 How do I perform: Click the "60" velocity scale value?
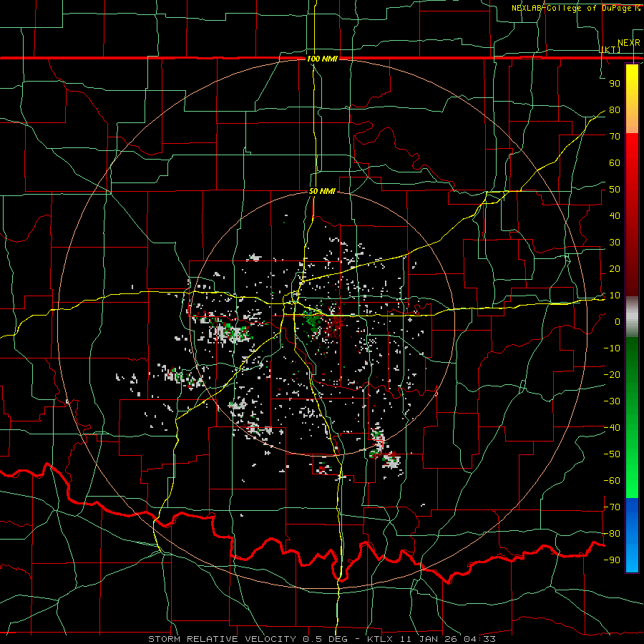615,163
